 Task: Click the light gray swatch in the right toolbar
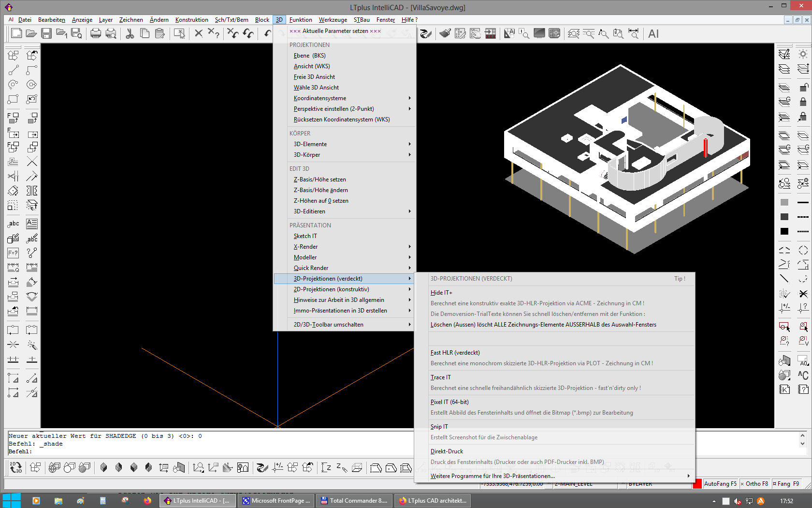(x=784, y=202)
